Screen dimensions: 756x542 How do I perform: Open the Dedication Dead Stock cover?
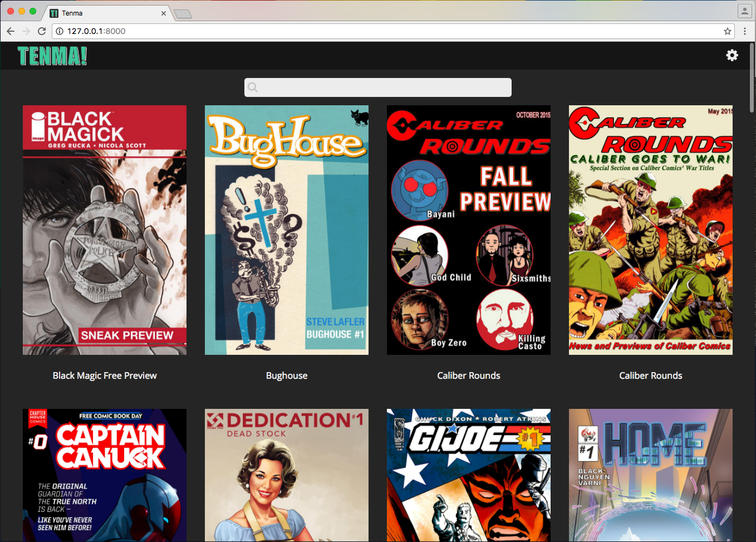tap(287, 475)
